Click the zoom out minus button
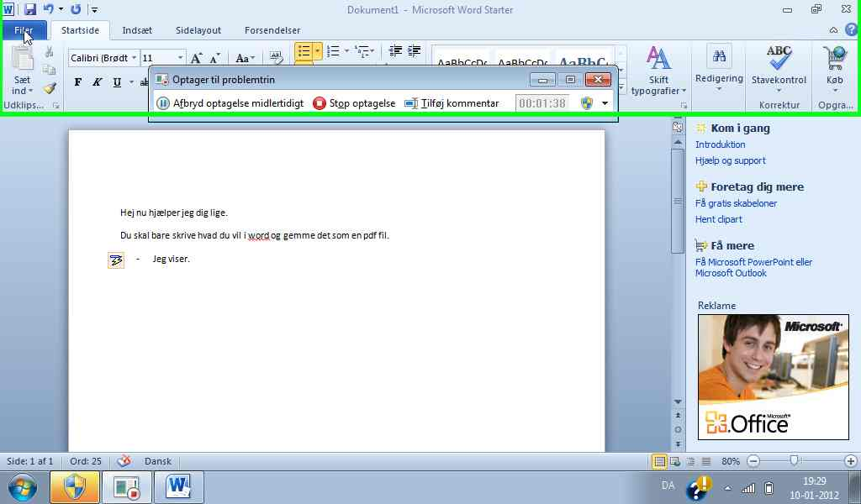This screenshot has height=504, width=861. tap(754, 462)
